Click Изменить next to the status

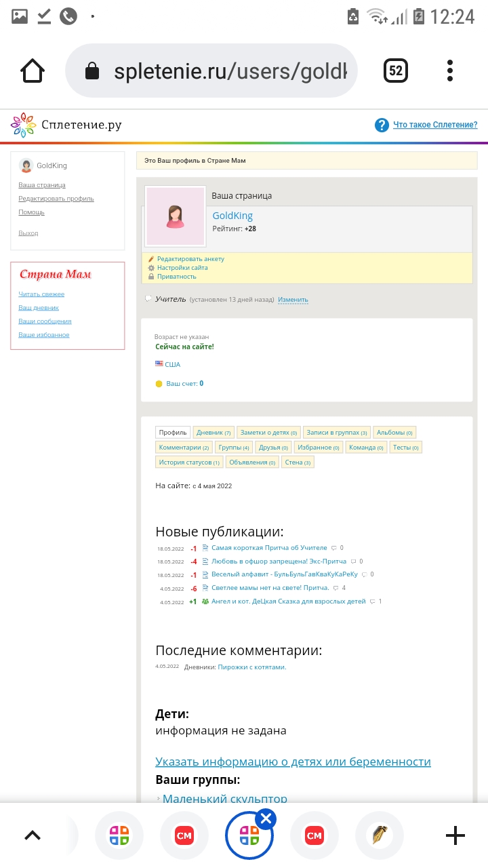[x=293, y=299]
